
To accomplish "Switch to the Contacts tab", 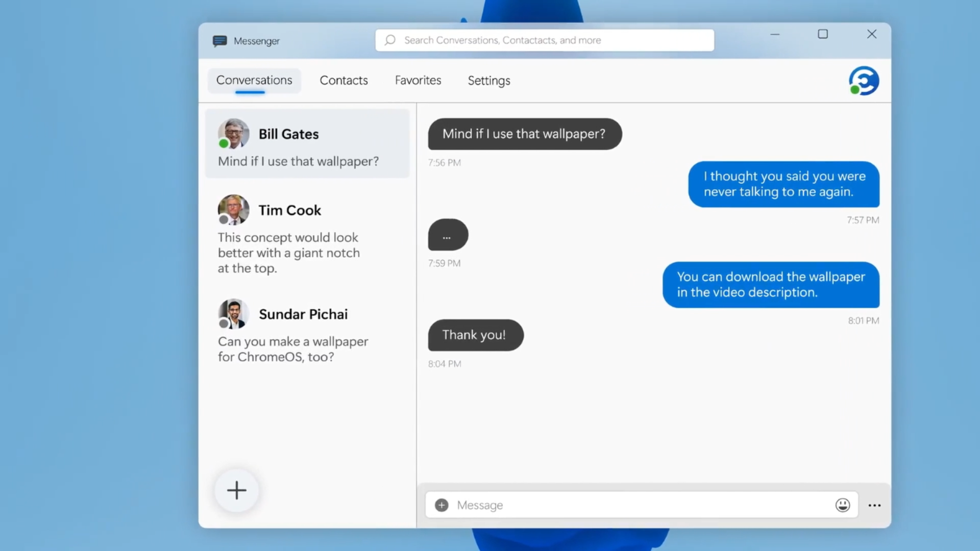I will (344, 80).
